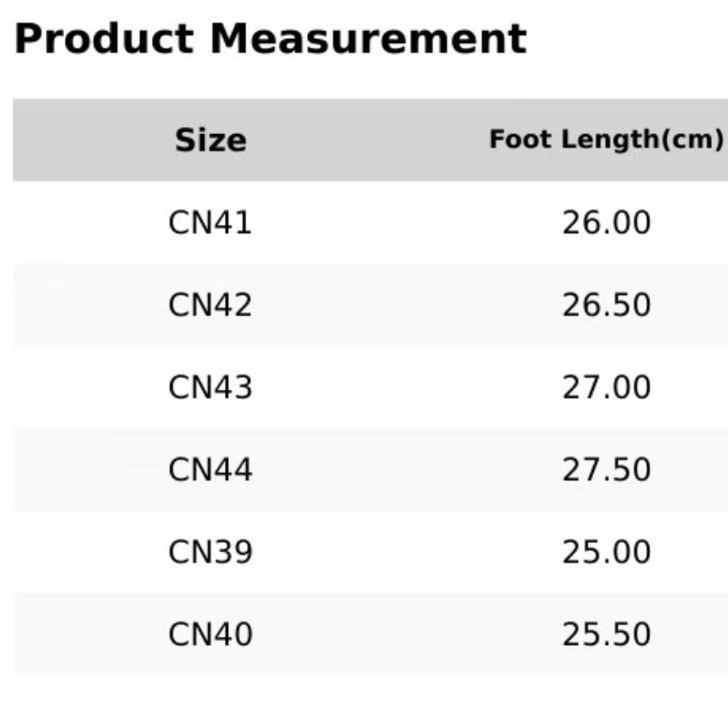
Task: Click the word "Foot" in the header
Action: point(520,139)
